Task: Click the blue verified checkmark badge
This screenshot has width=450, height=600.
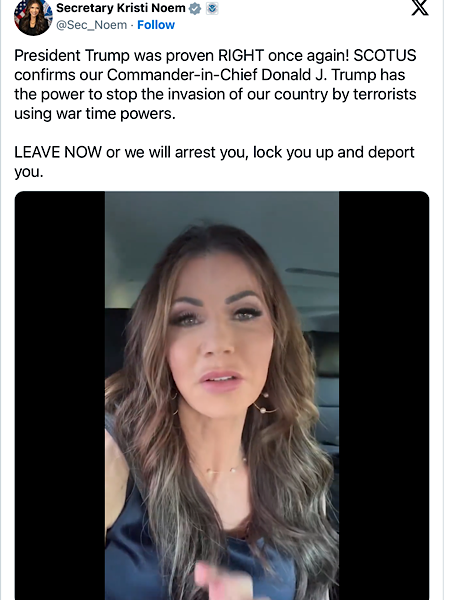Action: (195, 8)
